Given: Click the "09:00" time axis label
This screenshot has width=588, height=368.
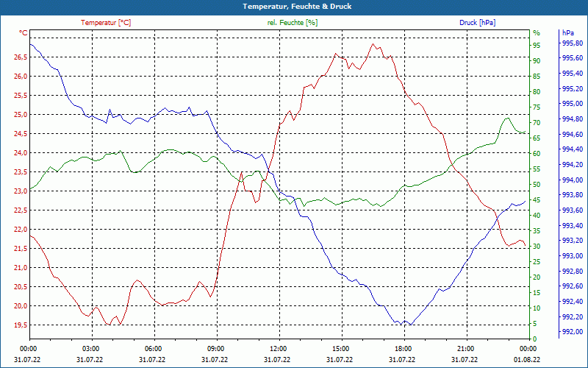Looking at the screenshot, I should point(215,349).
